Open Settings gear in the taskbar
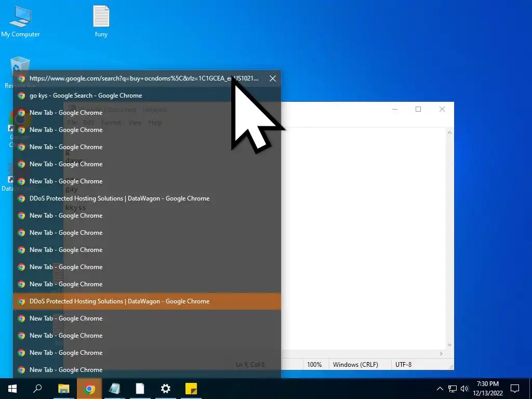Image resolution: width=532 pixels, height=399 pixels. 166,389
